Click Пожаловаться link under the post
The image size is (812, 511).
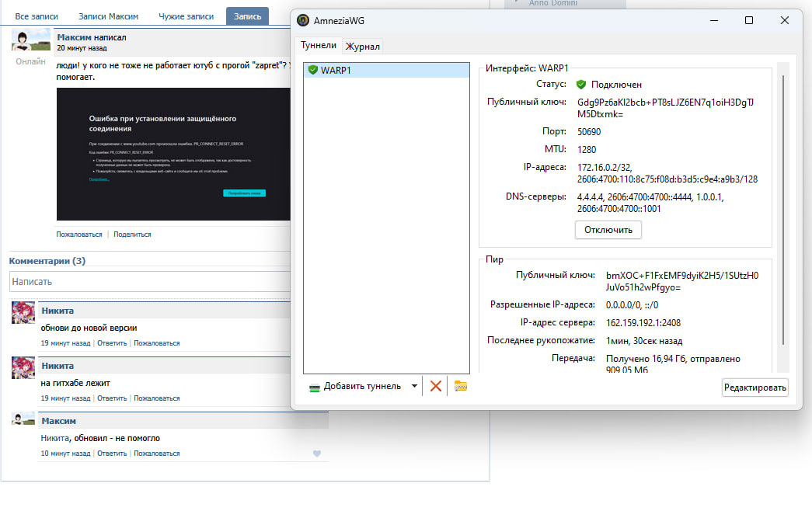pos(79,235)
